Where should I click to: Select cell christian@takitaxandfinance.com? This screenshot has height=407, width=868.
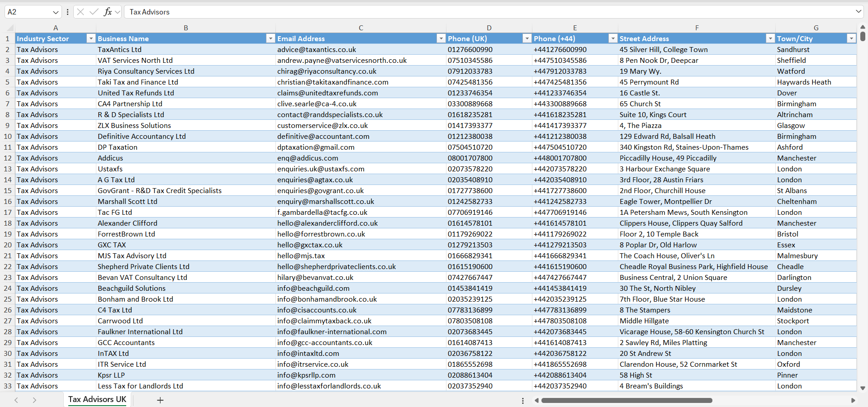[361, 82]
